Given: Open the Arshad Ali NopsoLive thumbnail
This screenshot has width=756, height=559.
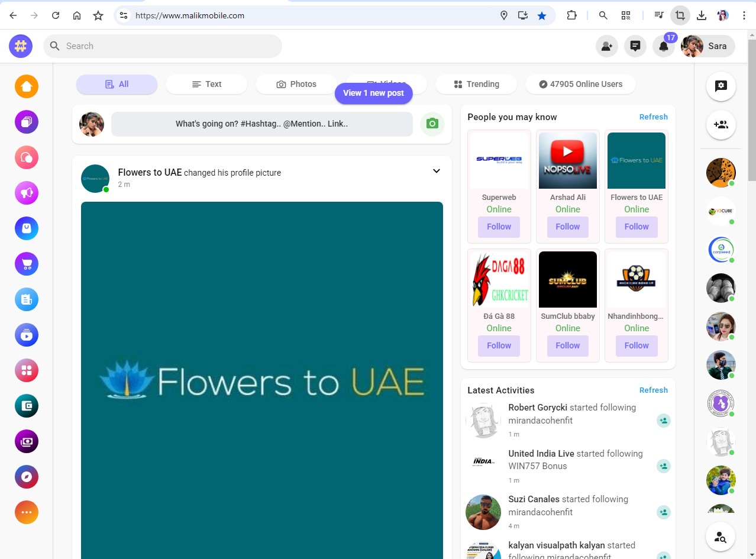Looking at the screenshot, I should coord(568,161).
